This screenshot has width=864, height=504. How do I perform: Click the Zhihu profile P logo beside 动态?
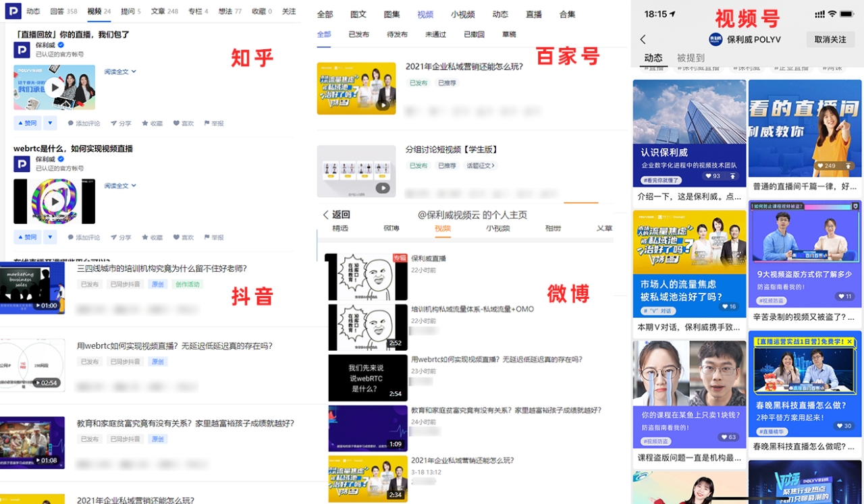coord(13,11)
